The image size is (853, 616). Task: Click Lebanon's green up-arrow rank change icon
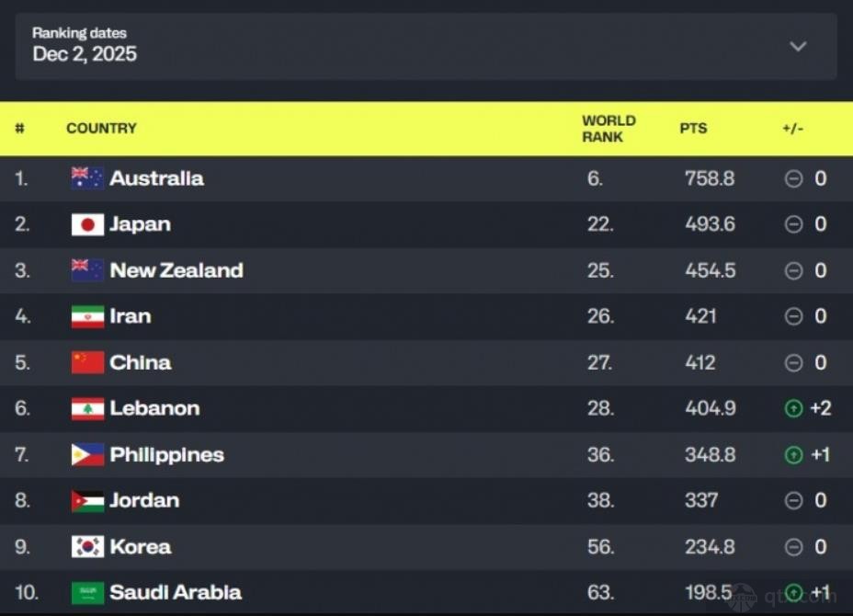793,408
